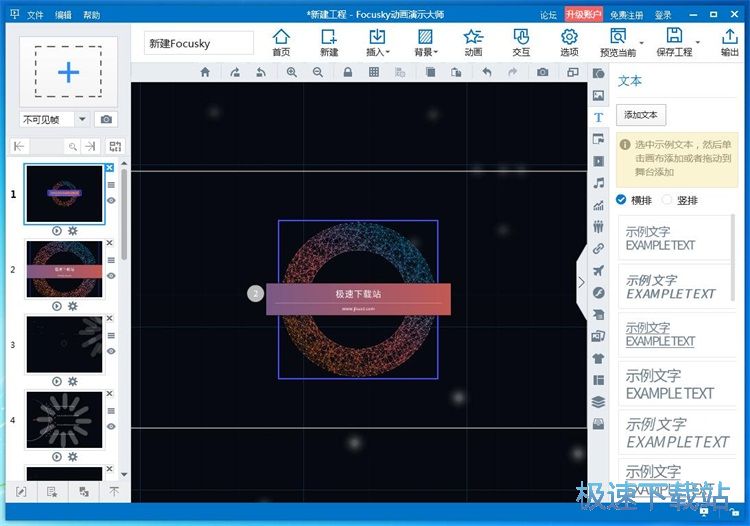The height and width of the screenshot is (526, 750).
Task: Click the red 升级账户 upgrade button
Action: 584,14
